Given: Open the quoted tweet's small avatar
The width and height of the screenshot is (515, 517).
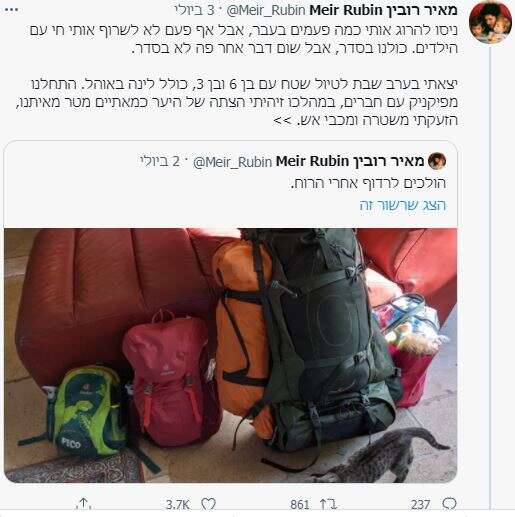Looking at the screenshot, I should (437, 161).
